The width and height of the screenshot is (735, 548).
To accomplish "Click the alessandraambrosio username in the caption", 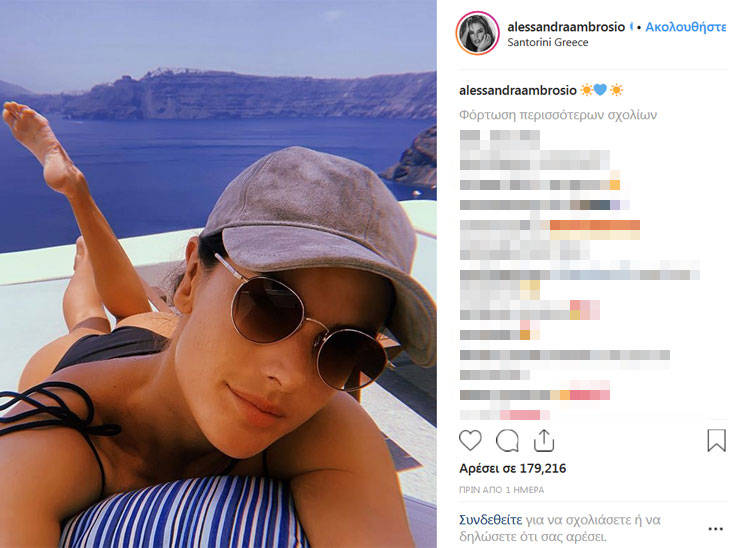I will pos(518,90).
